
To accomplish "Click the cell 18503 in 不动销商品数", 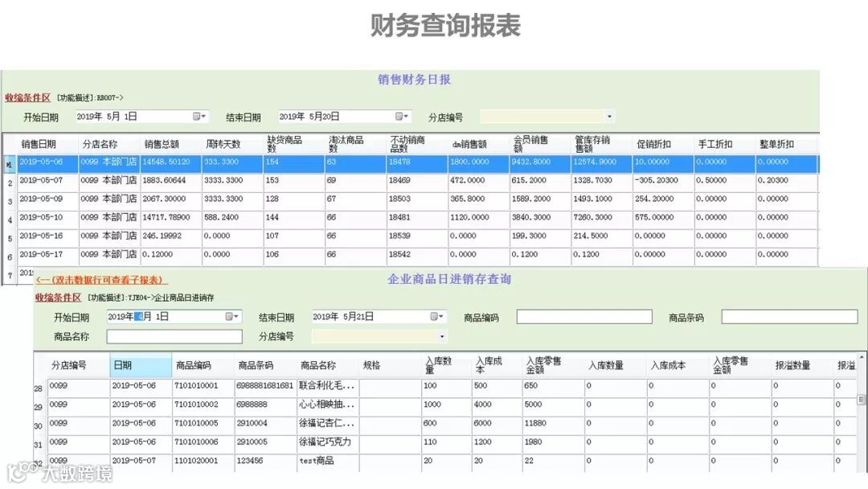I will 417,200.
